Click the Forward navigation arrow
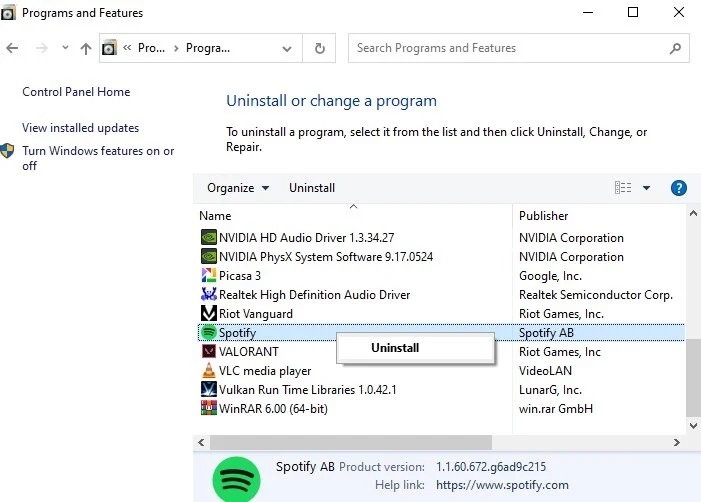 point(42,48)
